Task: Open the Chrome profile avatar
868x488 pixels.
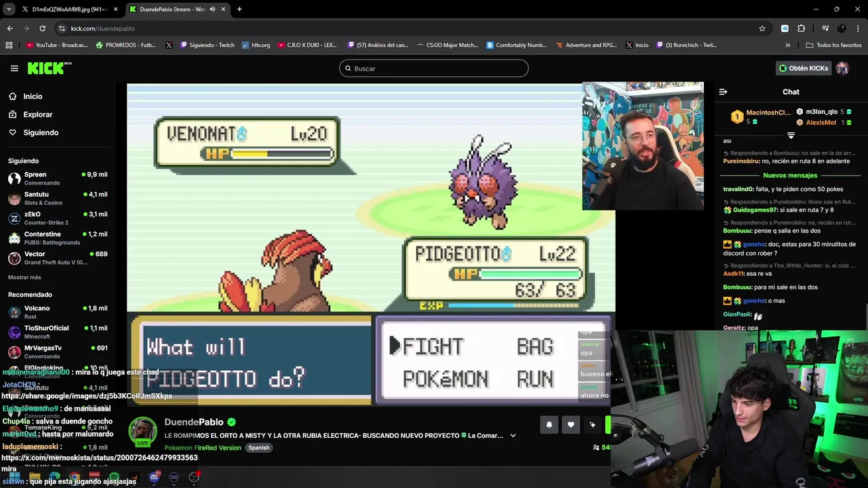Action: click(842, 28)
